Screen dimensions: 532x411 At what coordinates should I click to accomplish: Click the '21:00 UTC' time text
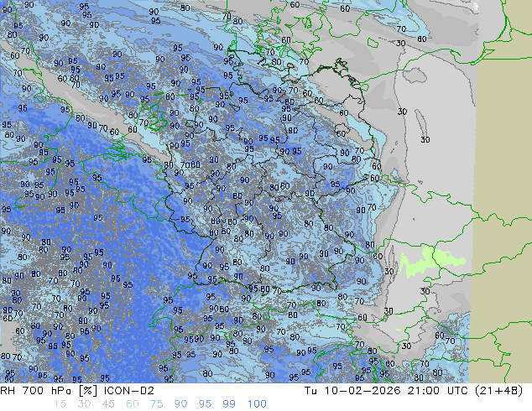tap(440, 391)
